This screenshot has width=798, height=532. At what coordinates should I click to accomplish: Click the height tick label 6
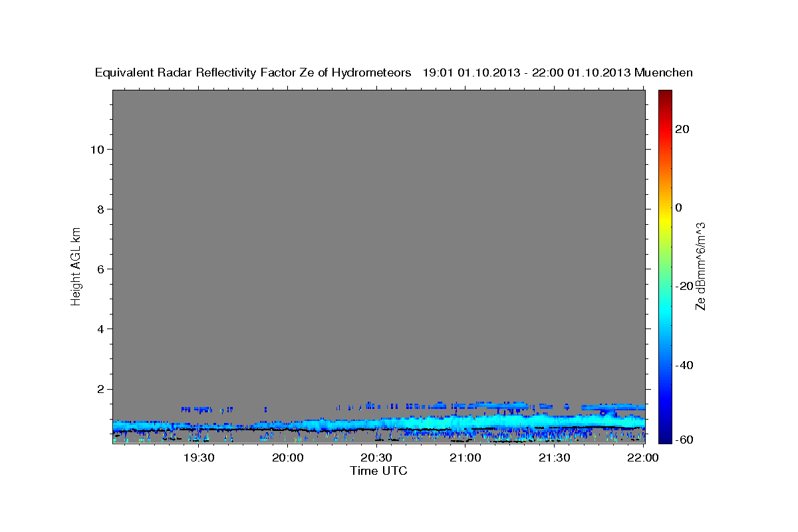pyautogui.click(x=100, y=269)
